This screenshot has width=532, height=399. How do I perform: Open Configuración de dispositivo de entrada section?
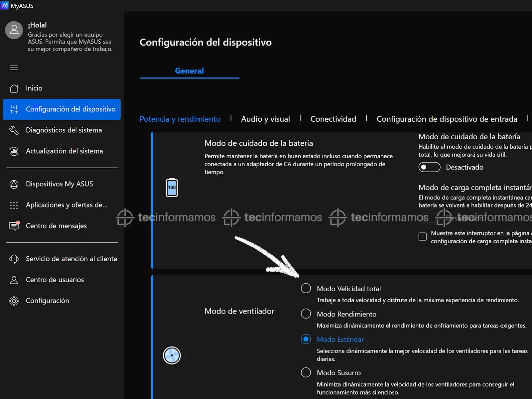[447, 119]
